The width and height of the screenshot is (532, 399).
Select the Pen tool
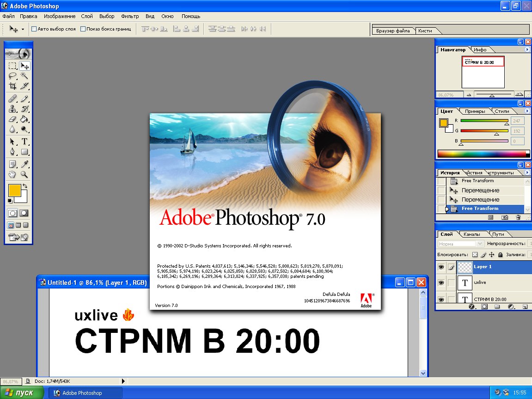point(12,152)
